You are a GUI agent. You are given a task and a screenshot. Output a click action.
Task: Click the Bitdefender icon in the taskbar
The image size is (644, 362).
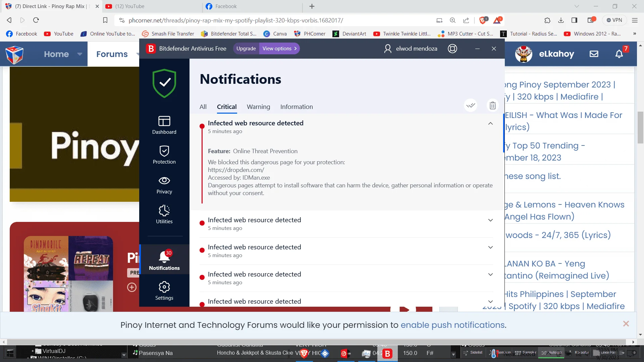point(387,353)
